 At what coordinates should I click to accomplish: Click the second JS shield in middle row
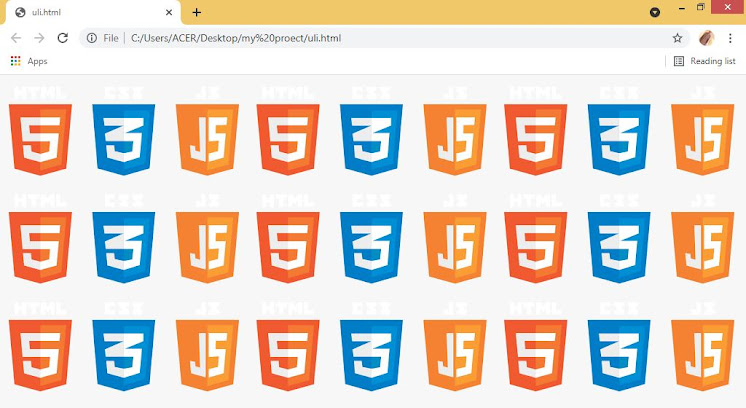455,247
